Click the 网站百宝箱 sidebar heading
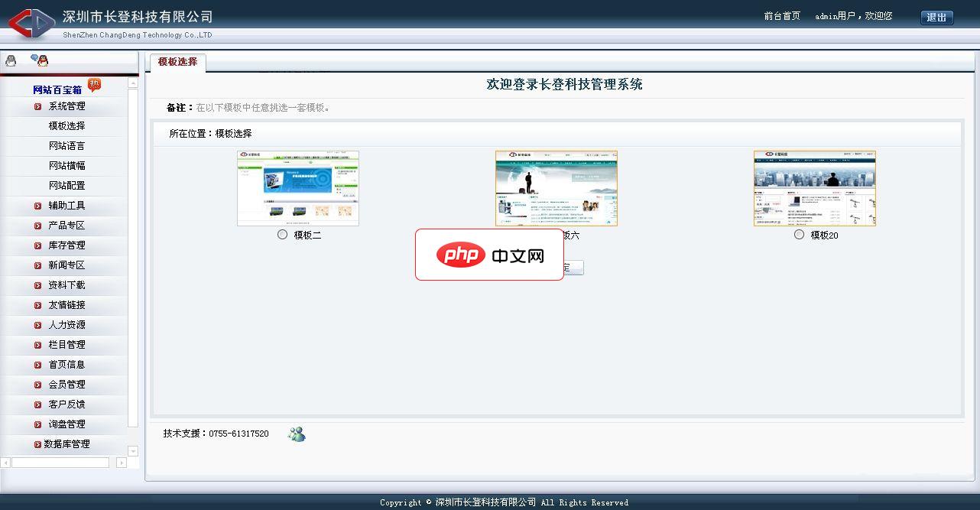 point(57,90)
